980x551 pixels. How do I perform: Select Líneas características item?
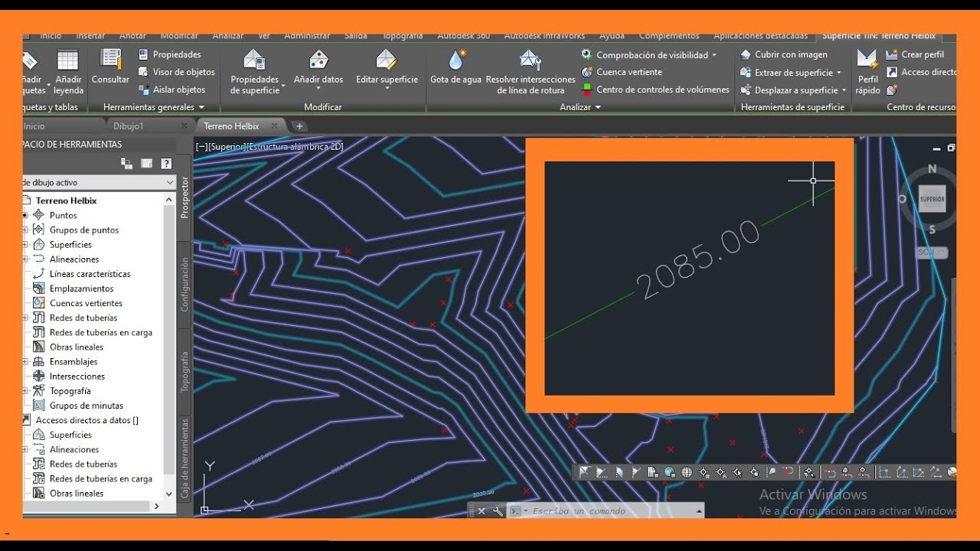(90, 274)
